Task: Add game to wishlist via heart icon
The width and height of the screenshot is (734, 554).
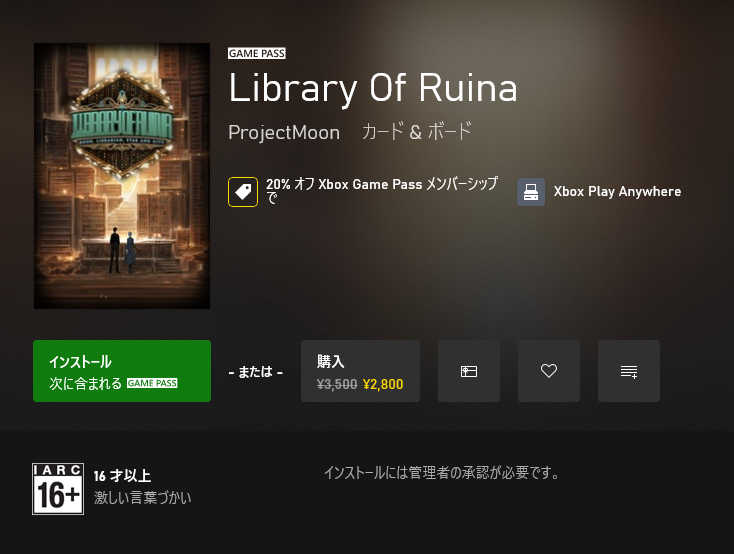Action: coord(549,371)
